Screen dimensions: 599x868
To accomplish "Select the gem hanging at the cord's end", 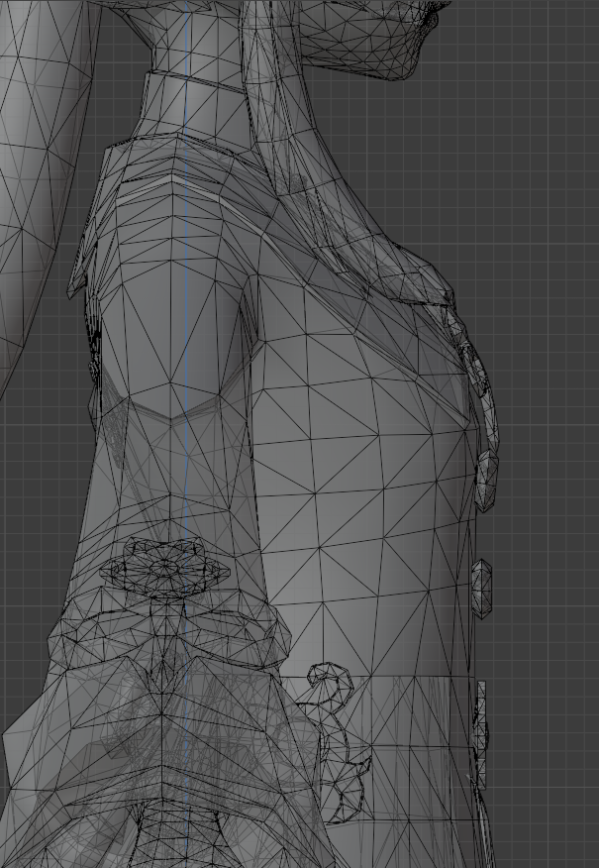I will [486, 480].
